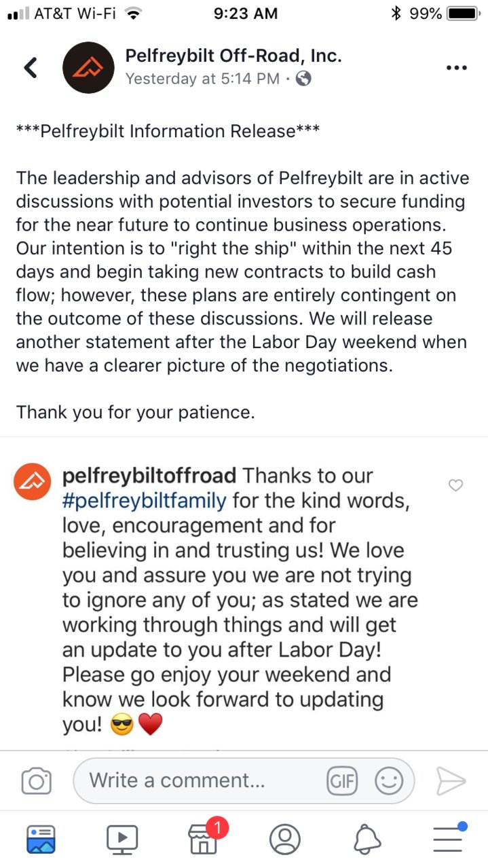Tap the Yesterday at 5:14 PM timestamp
Viewport: 488px width, 868px height.
(202, 79)
